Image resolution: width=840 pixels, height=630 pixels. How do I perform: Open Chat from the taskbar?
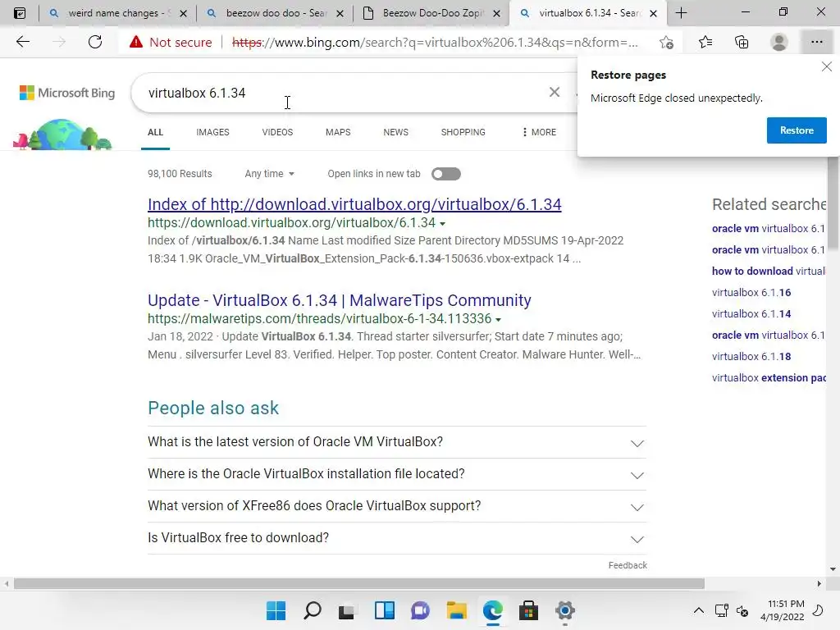point(421,610)
